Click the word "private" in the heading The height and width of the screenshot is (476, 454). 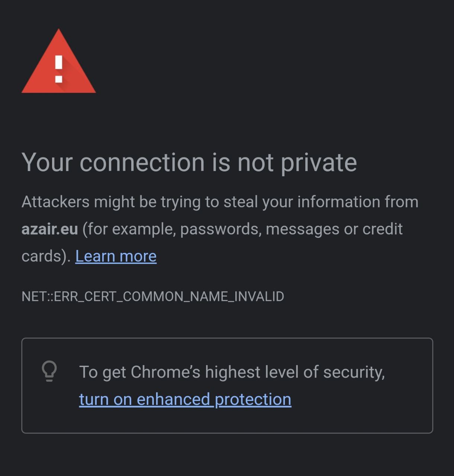[319, 162]
